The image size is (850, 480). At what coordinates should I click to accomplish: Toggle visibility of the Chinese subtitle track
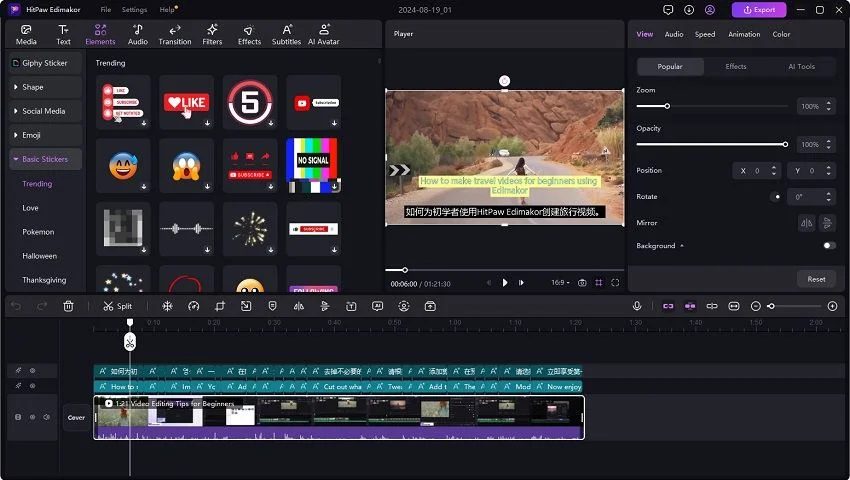point(33,370)
